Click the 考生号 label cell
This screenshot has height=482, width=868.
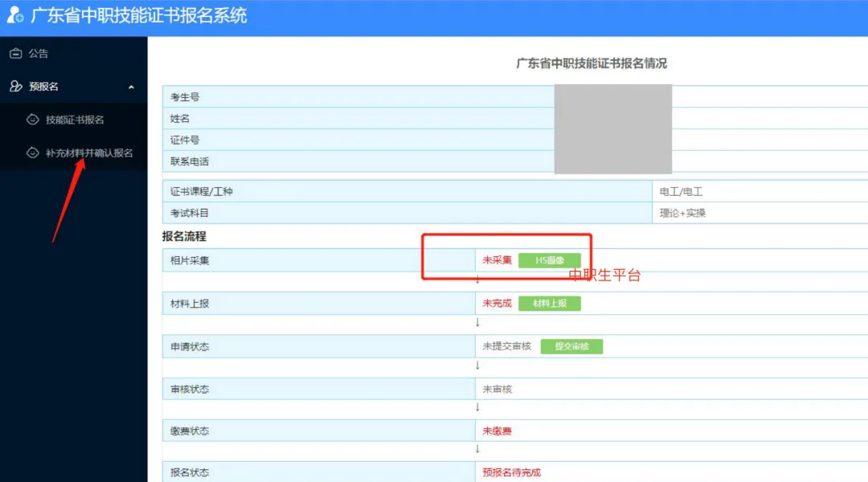(x=358, y=97)
